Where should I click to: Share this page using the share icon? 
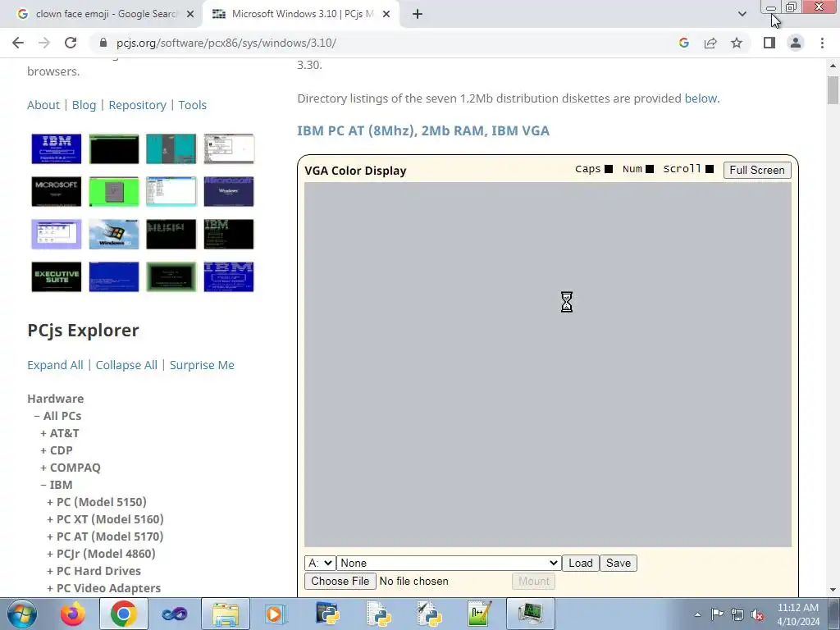(x=710, y=43)
